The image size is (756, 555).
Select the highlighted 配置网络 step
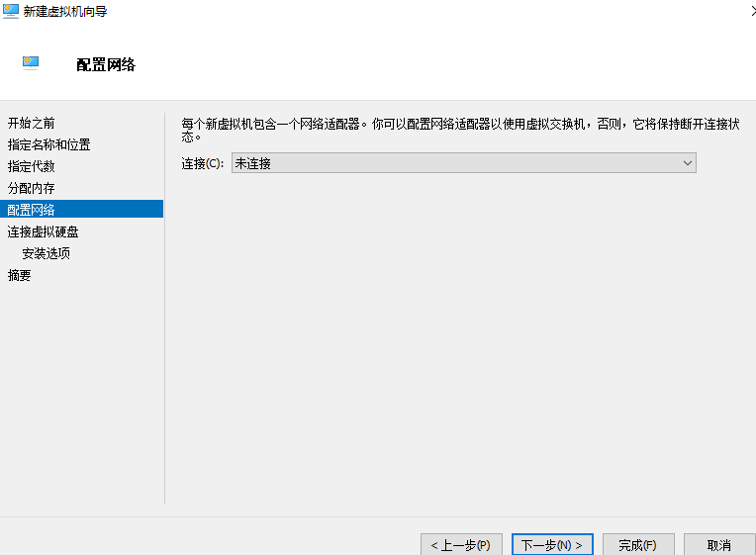click(x=81, y=210)
